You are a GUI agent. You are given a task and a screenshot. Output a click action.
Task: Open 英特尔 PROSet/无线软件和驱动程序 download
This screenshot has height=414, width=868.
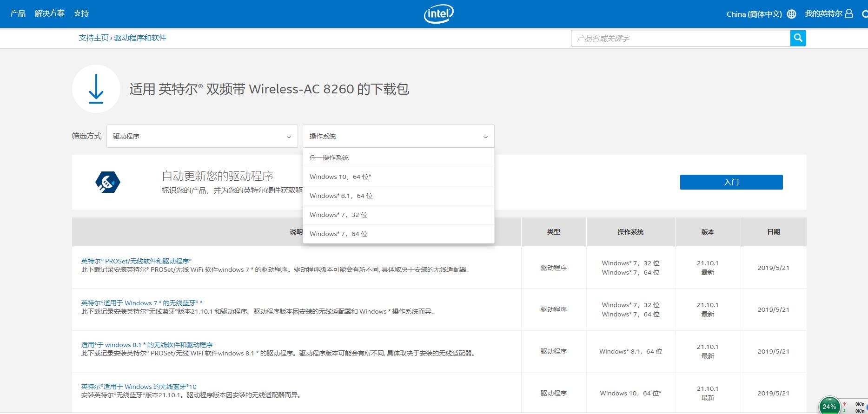click(136, 261)
